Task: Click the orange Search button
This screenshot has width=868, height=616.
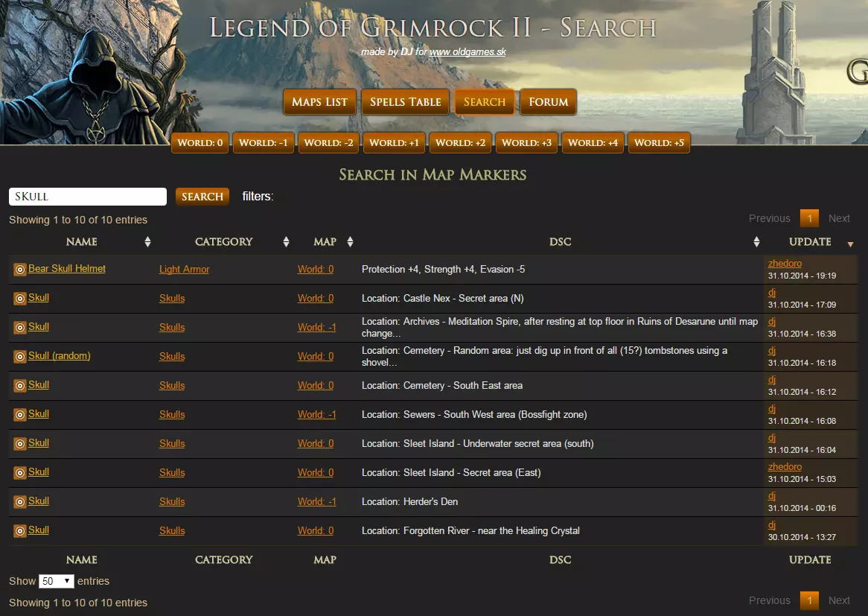Action: (x=202, y=197)
